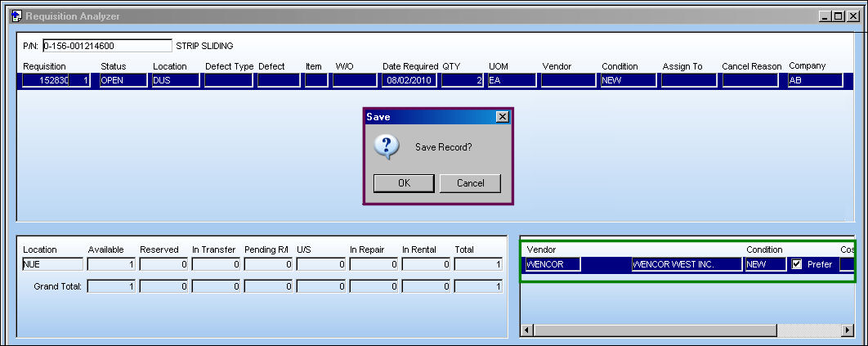Minimize the Requisition Analyzer window
Image resolution: width=868 pixels, height=346 pixels.
(x=825, y=16)
